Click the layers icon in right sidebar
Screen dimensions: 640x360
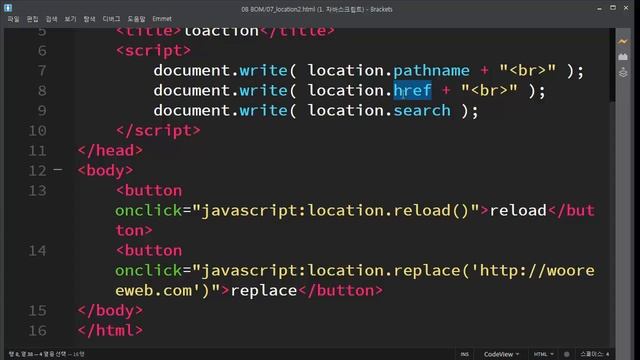(623, 73)
